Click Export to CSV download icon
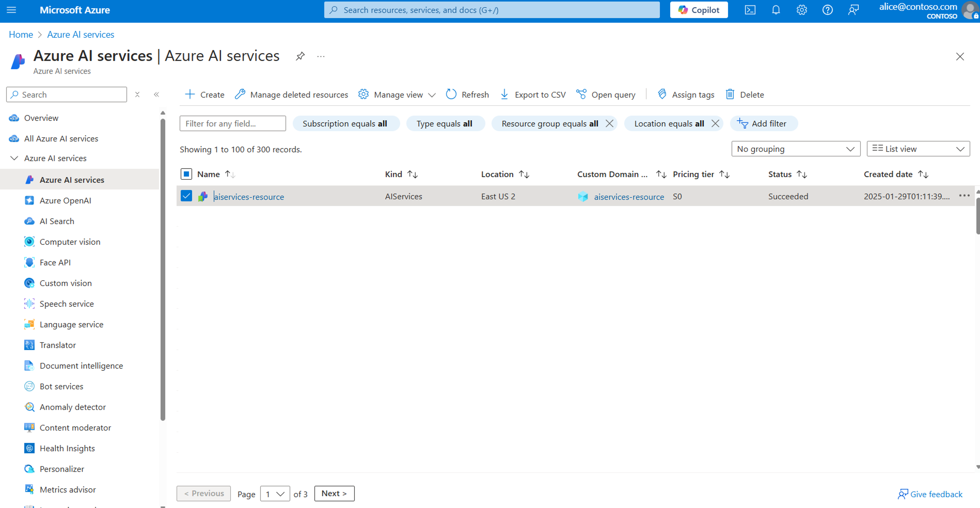Screen dimensions: 980x508 [504, 94]
